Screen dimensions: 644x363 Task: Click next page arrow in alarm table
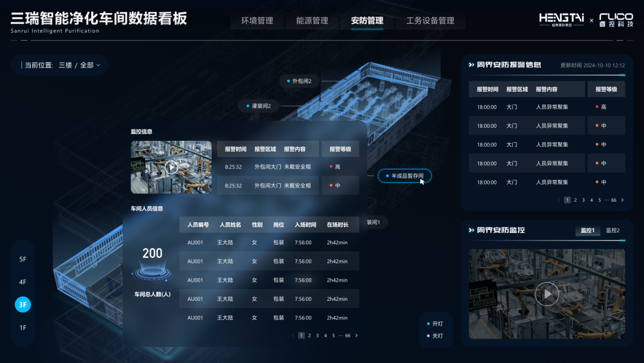point(623,200)
